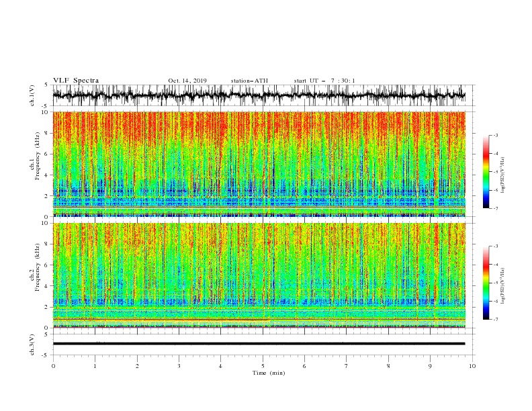The image size is (532, 411).
Task: Click the time axis tick label "2"
Action: 137,366
